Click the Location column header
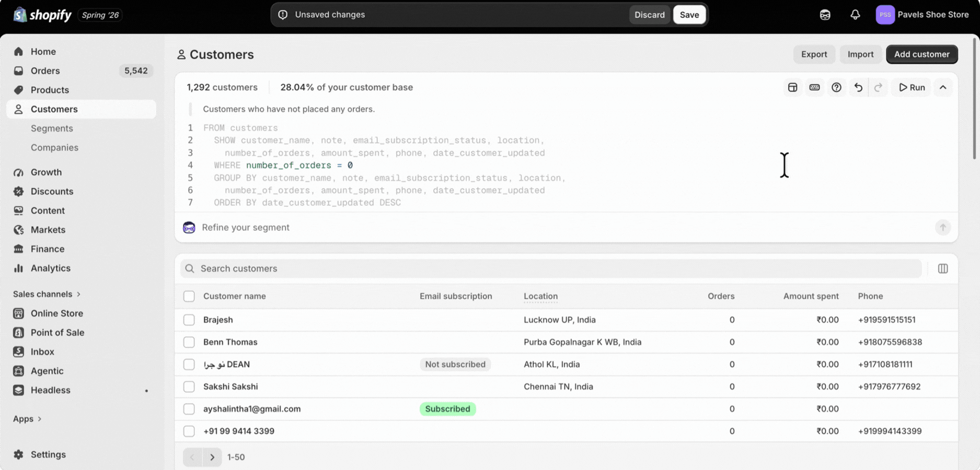Screen dimensions: 980x470 click(x=540, y=296)
